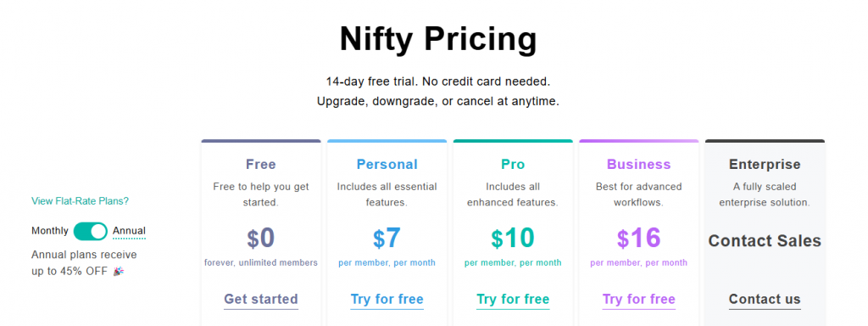Select the Enterprise plan heading

(765, 165)
